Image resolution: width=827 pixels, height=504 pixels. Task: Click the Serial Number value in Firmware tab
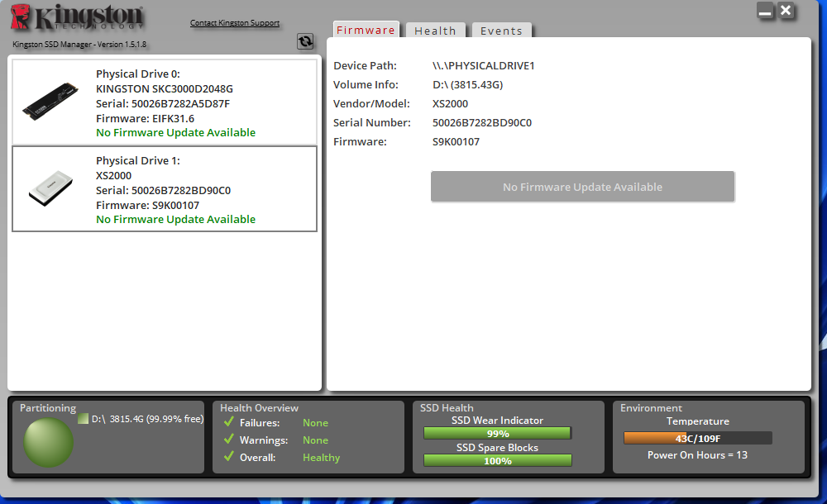pos(482,122)
